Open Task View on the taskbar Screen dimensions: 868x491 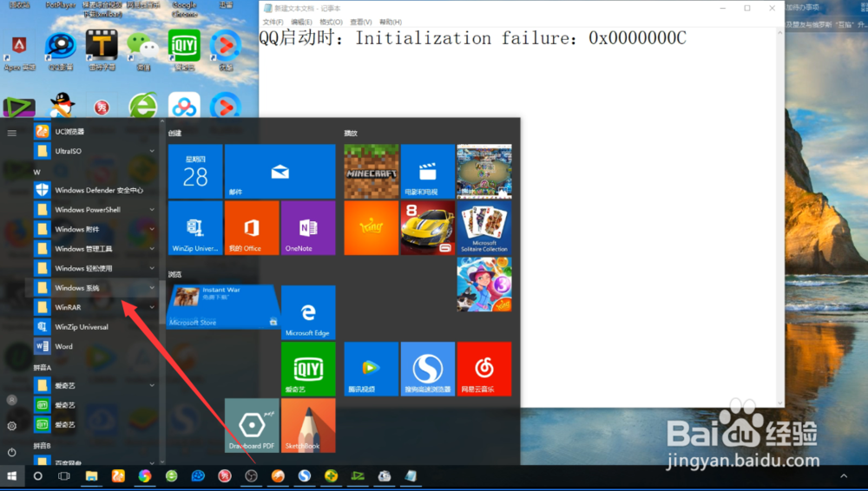pos(64,476)
